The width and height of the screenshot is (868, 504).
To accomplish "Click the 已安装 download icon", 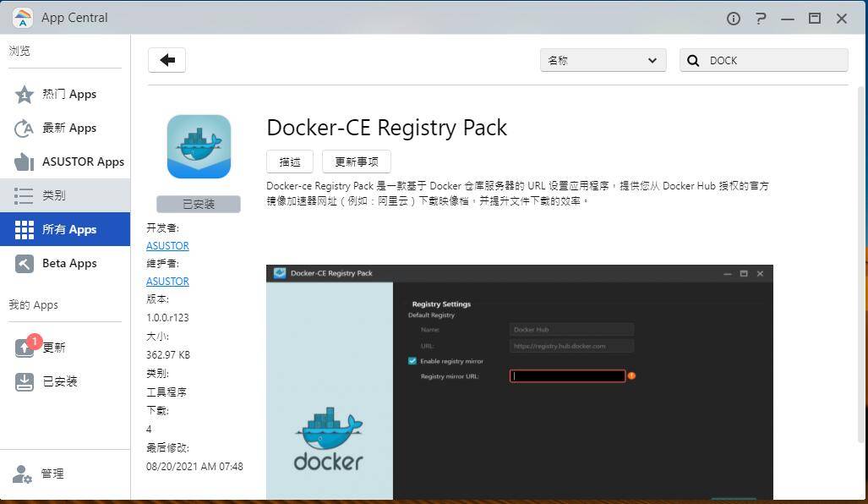I will pos(25,381).
